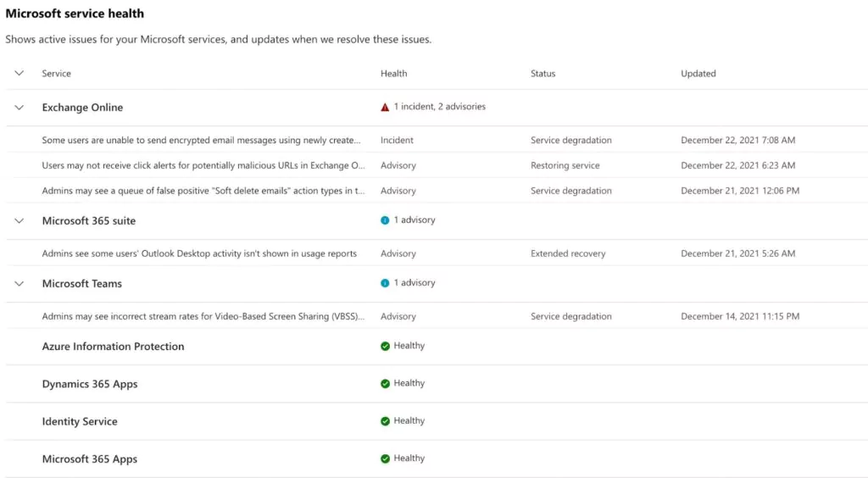Open the encrypted email messages incident
The width and height of the screenshot is (868, 478).
[201, 141]
